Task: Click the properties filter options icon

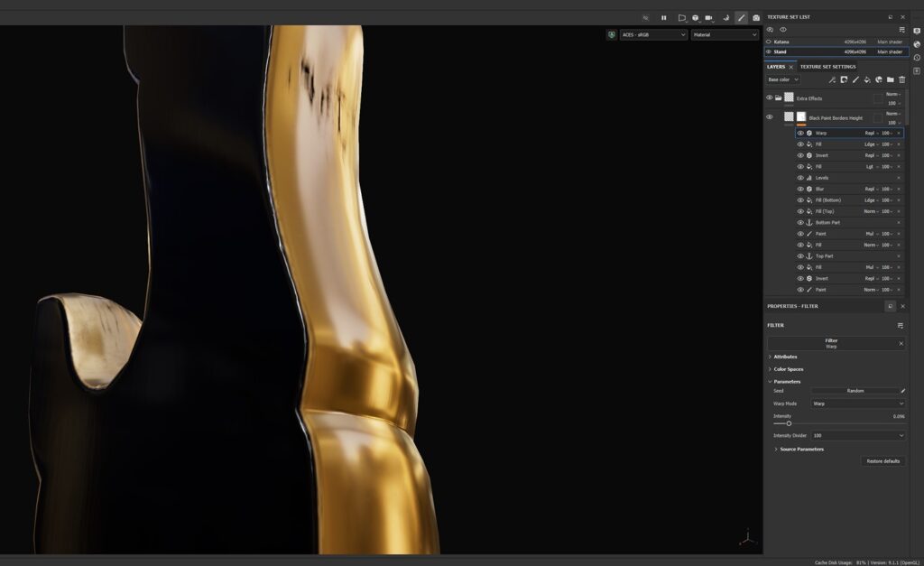Action: point(900,326)
